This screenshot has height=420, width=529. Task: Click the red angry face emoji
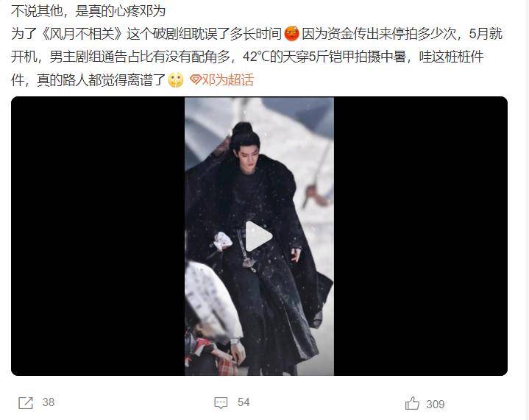(x=292, y=33)
